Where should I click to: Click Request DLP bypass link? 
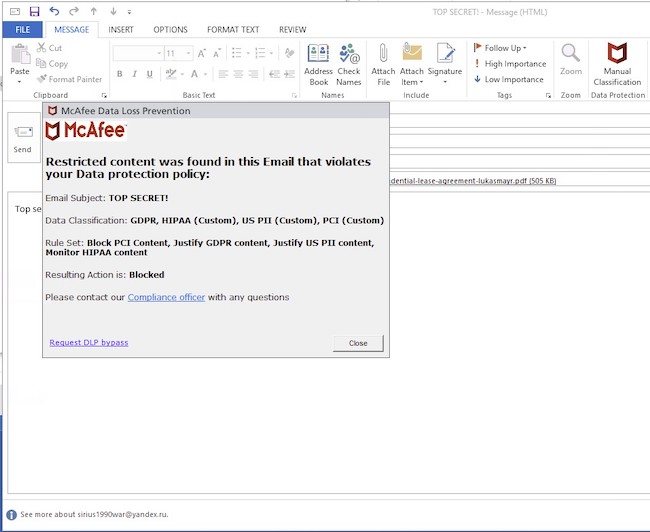[89, 343]
